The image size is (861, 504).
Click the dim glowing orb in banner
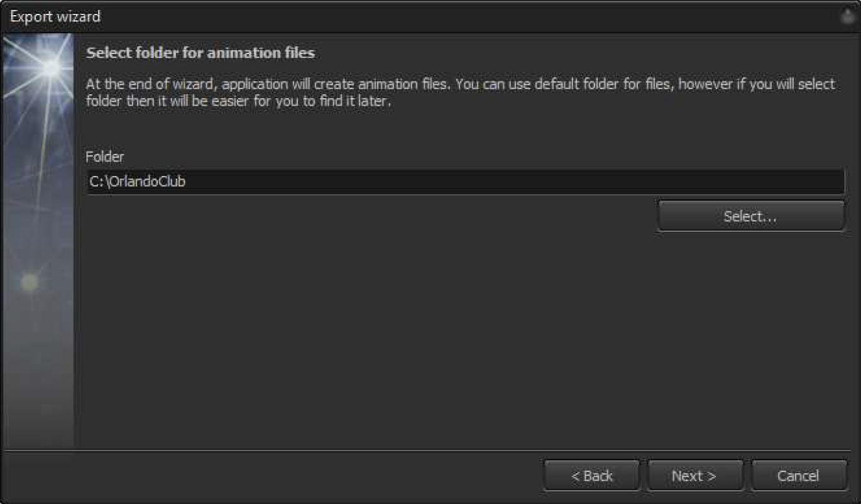(29, 283)
